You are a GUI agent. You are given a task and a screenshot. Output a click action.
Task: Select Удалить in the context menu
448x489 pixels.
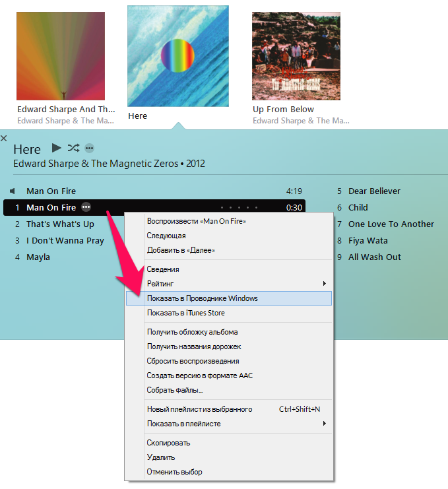tap(229, 457)
